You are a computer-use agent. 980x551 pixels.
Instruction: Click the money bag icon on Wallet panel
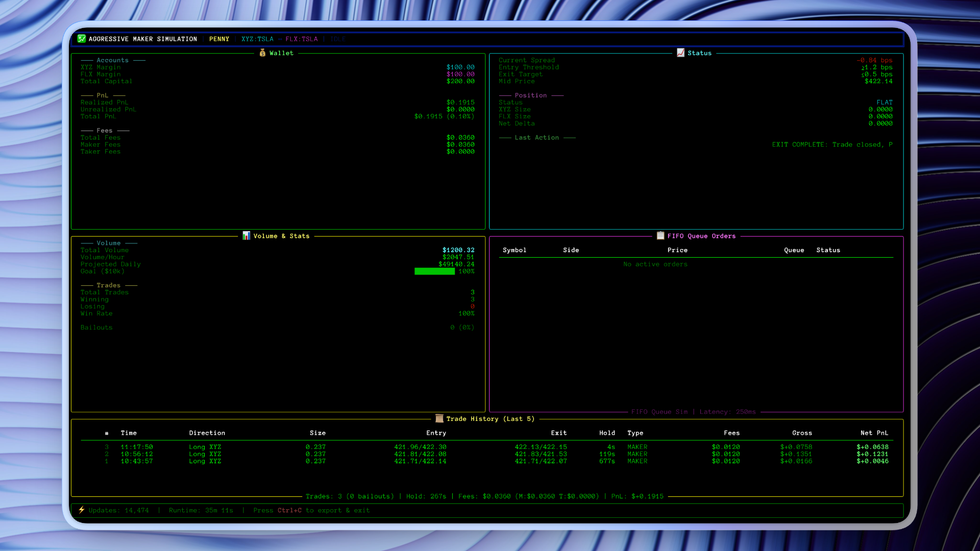coord(262,53)
